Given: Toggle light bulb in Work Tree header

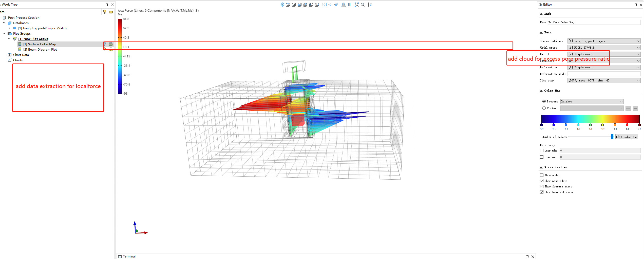Looking at the screenshot, I should (105, 12).
